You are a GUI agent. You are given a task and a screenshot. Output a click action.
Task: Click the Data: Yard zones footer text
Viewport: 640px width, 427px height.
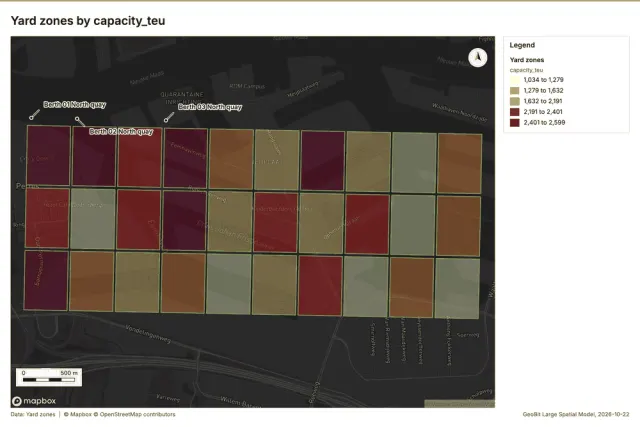pyautogui.click(x=33, y=414)
